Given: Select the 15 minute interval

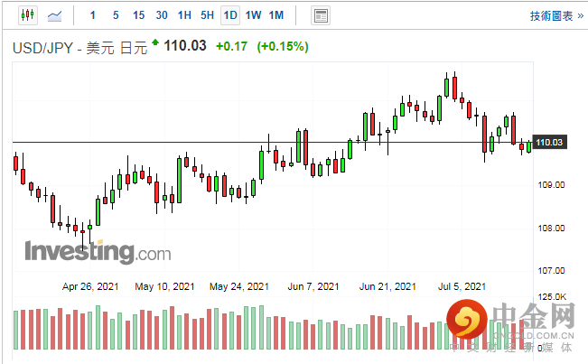Looking at the screenshot, I should click(138, 15).
